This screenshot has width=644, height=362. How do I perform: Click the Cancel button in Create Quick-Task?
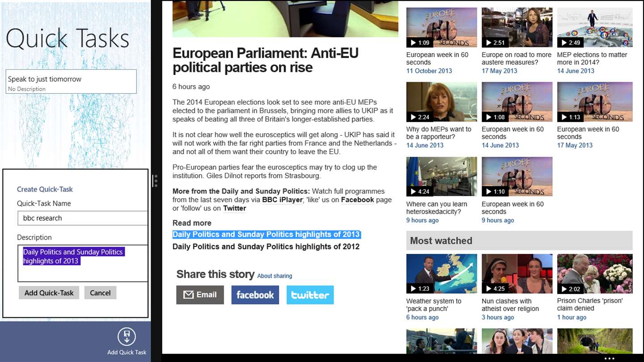point(100,293)
